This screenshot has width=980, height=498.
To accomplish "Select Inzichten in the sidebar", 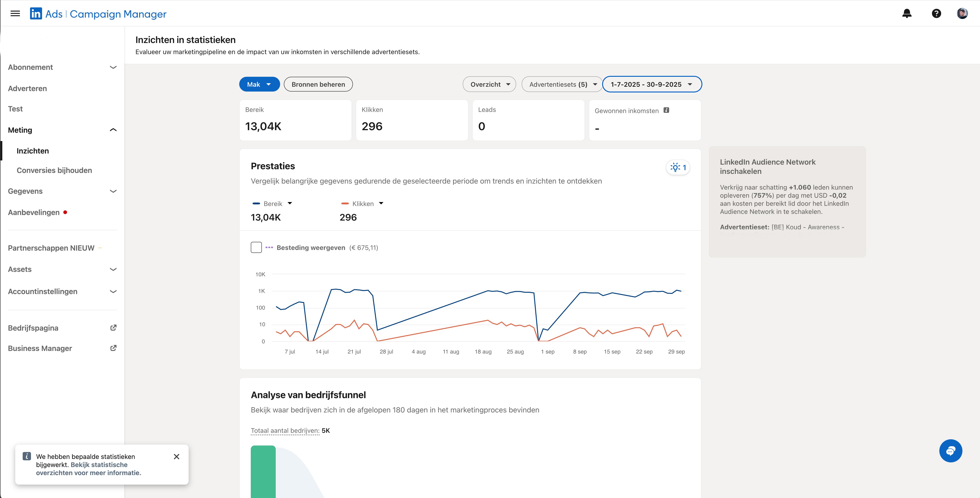I will coord(33,151).
